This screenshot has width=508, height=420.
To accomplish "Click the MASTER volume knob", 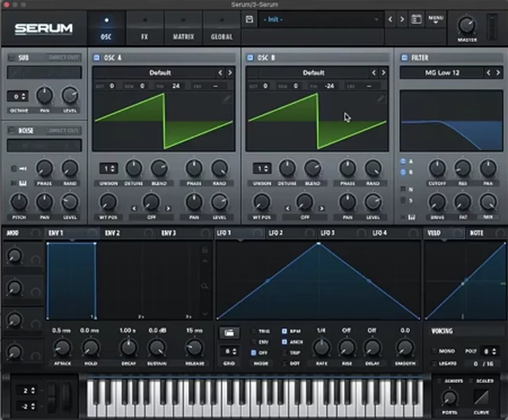I will tap(467, 25).
